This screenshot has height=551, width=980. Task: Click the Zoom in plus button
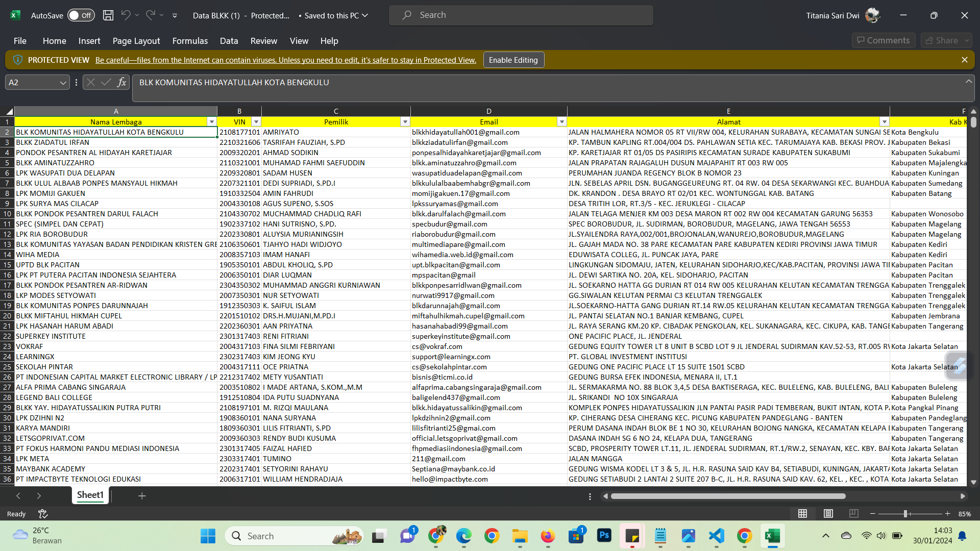(x=947, y=514)
